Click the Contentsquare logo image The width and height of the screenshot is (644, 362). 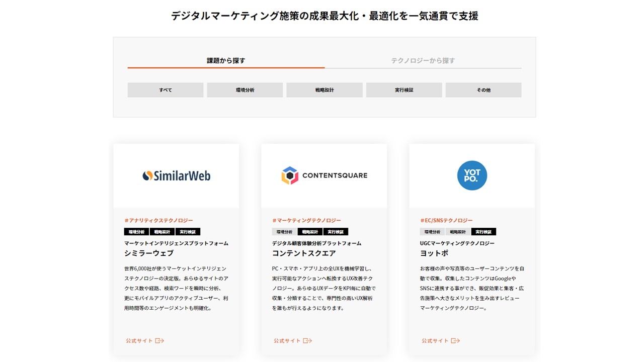(x=324, y=175)
